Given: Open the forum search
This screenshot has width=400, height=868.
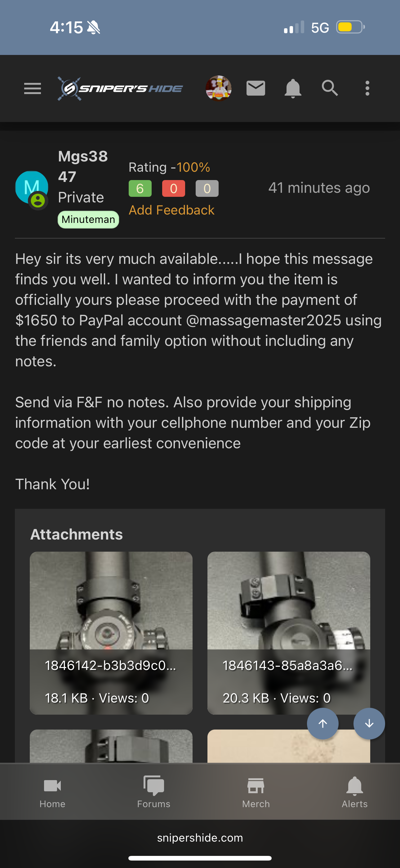Looking at the screenshot, I should tap(330, 88).
